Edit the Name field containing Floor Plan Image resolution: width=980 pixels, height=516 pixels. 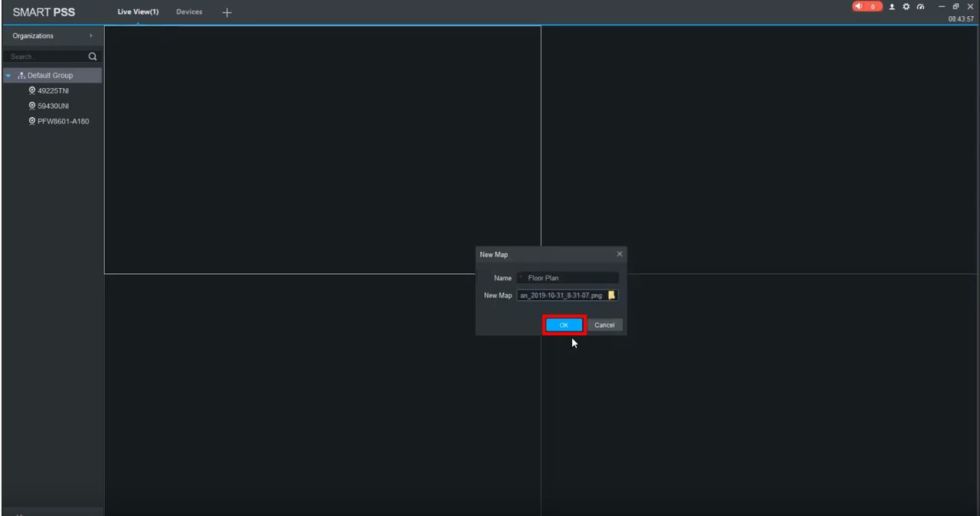567,278
